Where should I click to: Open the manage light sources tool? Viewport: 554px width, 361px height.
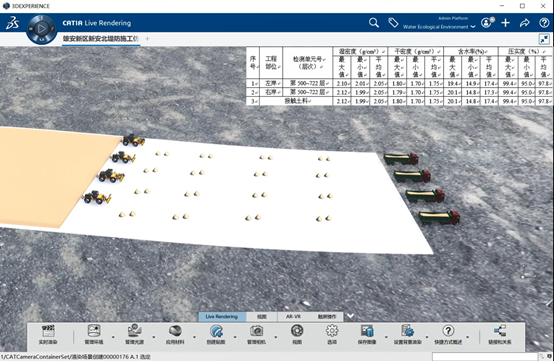[134, 331]
